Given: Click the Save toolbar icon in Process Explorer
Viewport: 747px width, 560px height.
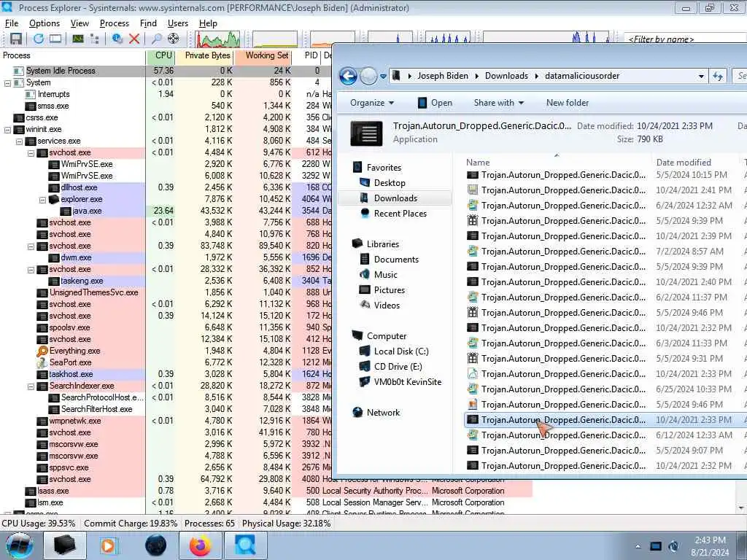Looking at the screenshot, I should pos(16,39).
